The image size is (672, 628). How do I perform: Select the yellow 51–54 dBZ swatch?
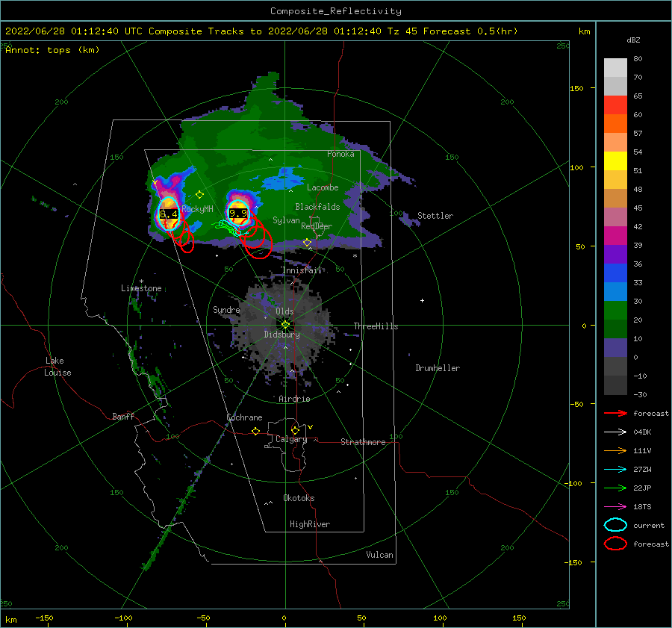(615, 161)
